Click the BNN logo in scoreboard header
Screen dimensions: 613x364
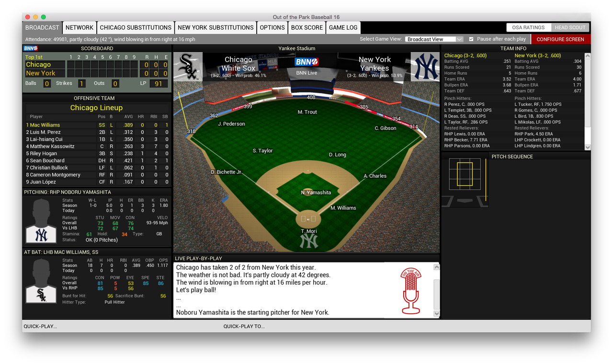pos(31,48)
